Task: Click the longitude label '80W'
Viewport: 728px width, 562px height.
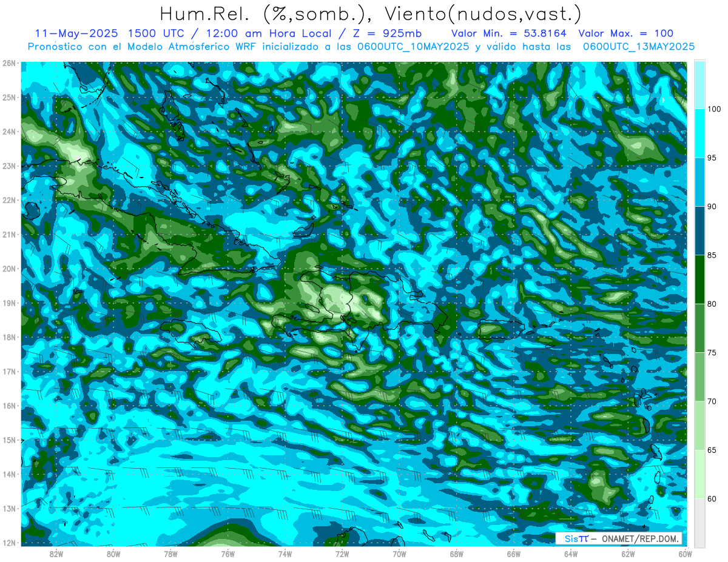Action: point(113,554)
